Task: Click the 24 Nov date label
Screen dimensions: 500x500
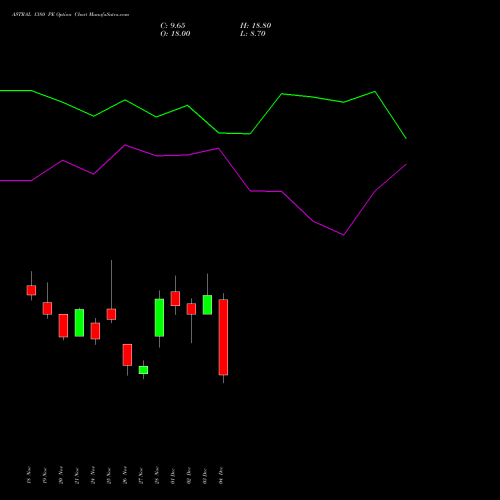Action: (x=93, y=475)
